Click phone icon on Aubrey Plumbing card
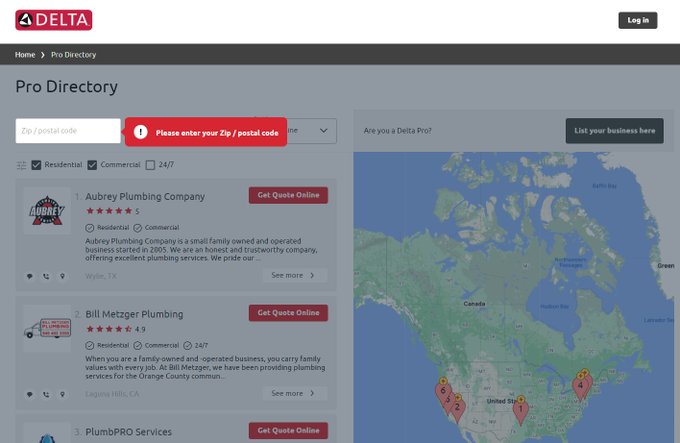 point(46,276)
